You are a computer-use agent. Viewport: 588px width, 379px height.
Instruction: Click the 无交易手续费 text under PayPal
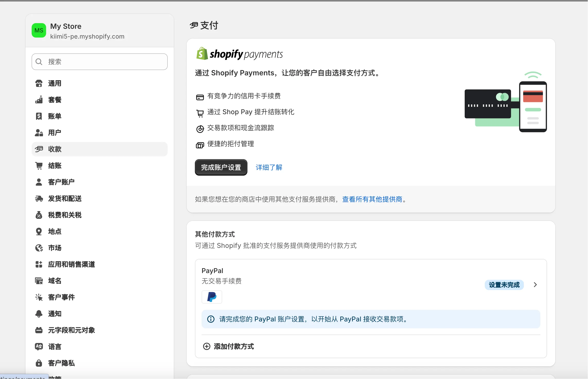click(222, 281)
